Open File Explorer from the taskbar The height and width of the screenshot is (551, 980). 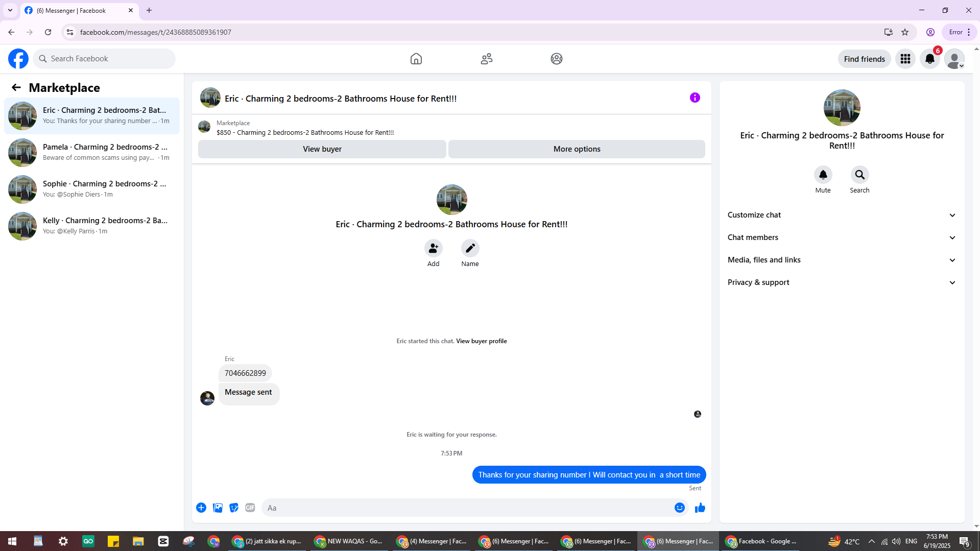click(x=138, y=541)
